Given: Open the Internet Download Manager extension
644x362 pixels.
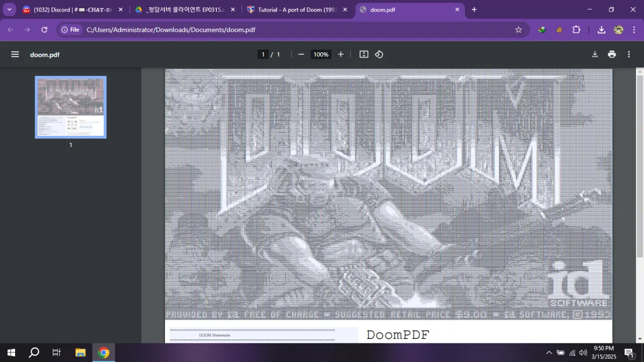Looking at the screenshot, I should pyautogui.click(x=542, y=30).
